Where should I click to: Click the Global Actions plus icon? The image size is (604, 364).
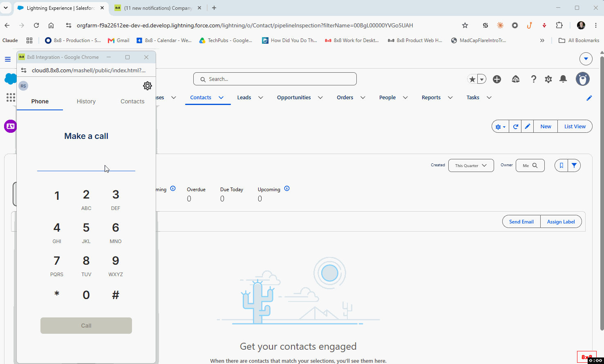[x=497, y=79]
